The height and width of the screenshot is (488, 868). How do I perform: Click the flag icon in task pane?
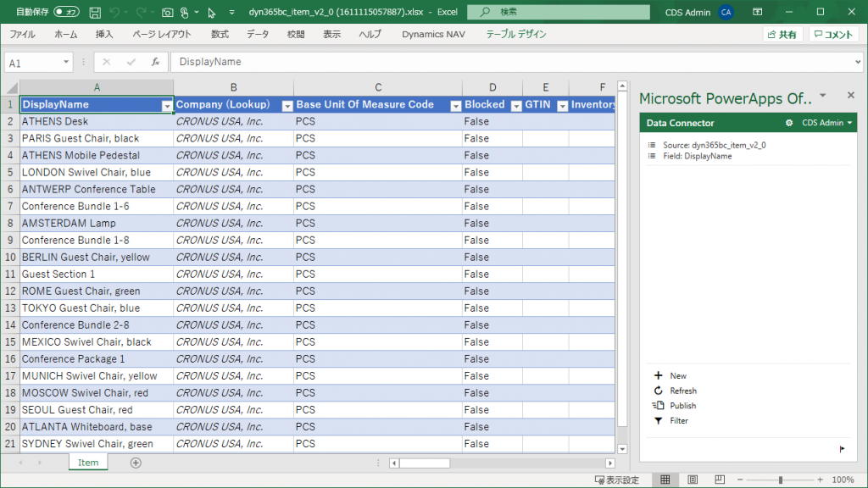click(842, 449)
